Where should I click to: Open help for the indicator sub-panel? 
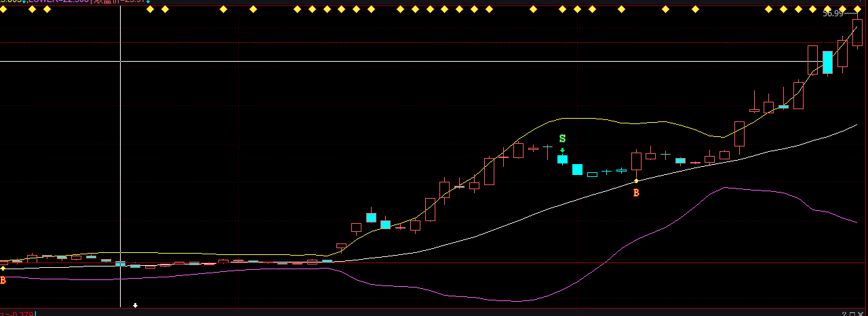tap(844, 313)
